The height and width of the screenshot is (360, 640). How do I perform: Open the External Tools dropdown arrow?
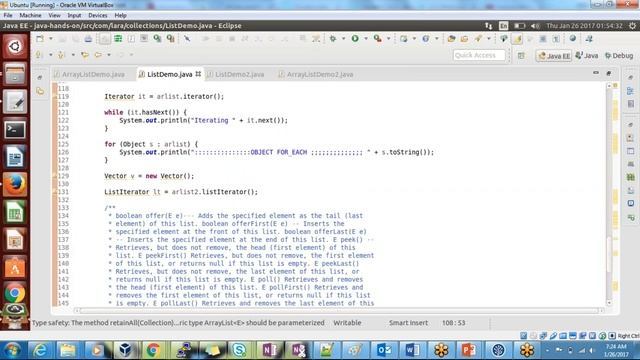[388, 39]
